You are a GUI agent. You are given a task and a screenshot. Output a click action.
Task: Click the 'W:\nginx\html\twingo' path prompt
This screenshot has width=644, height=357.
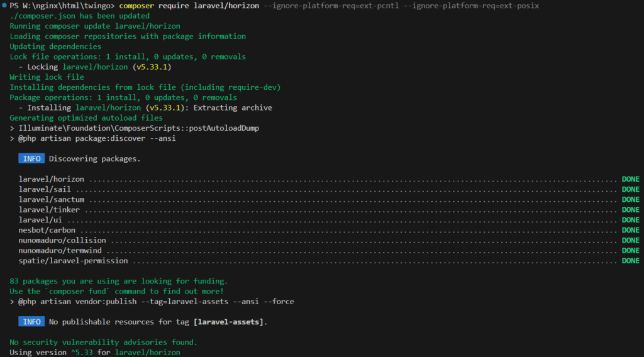(67, 6)
